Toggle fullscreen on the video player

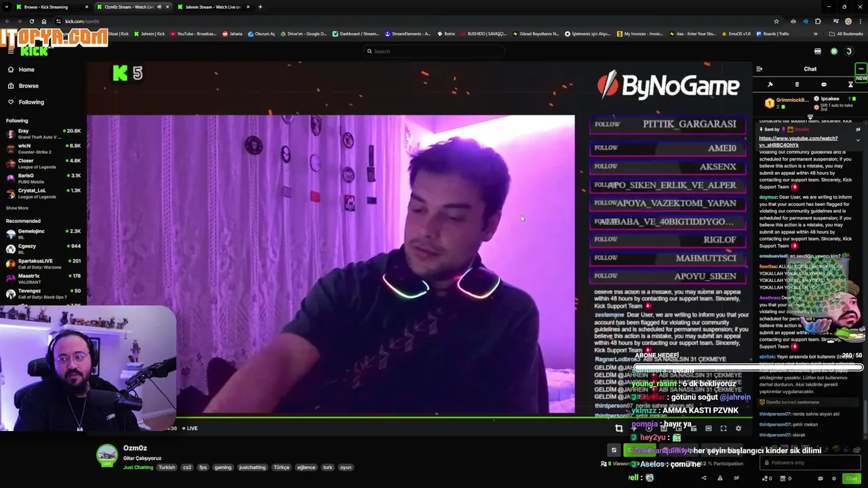[724, 428]
